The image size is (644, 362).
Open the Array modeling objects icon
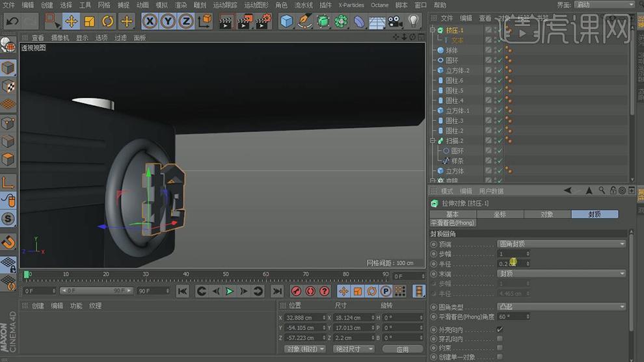(x=341, y=21)
